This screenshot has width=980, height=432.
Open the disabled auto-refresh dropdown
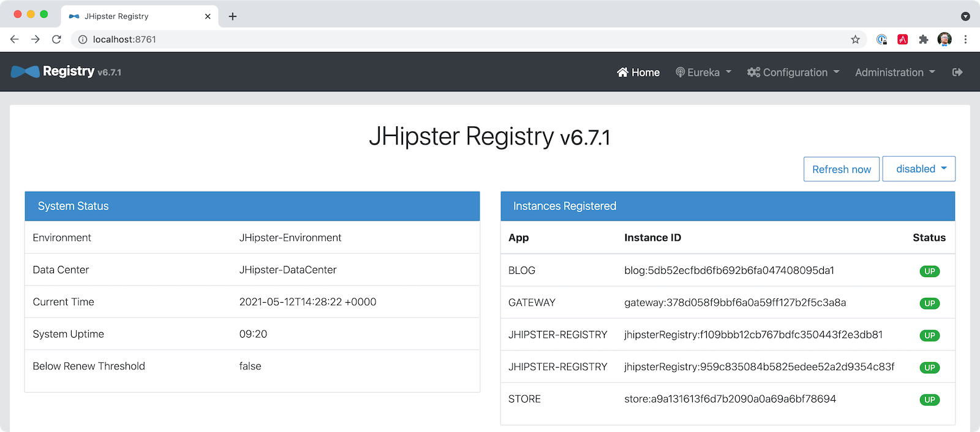click(919, 169)
